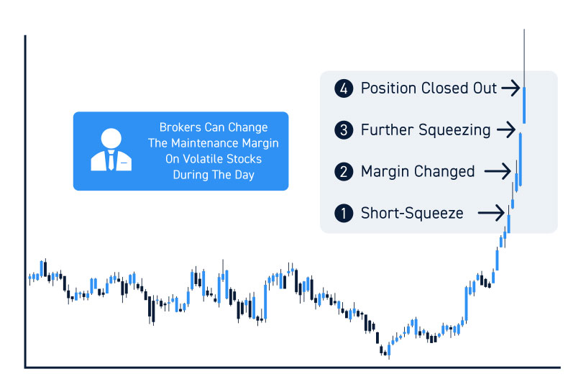Screen dimensions: 586x392
Task: Select the Position Closed Out label
Action: tap(429, 88)
